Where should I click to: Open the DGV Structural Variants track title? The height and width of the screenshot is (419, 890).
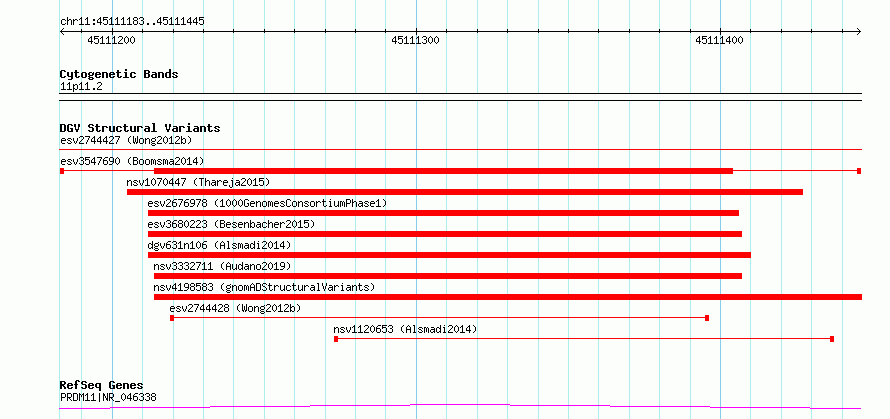pyautogui.click(x=140, y=128)
